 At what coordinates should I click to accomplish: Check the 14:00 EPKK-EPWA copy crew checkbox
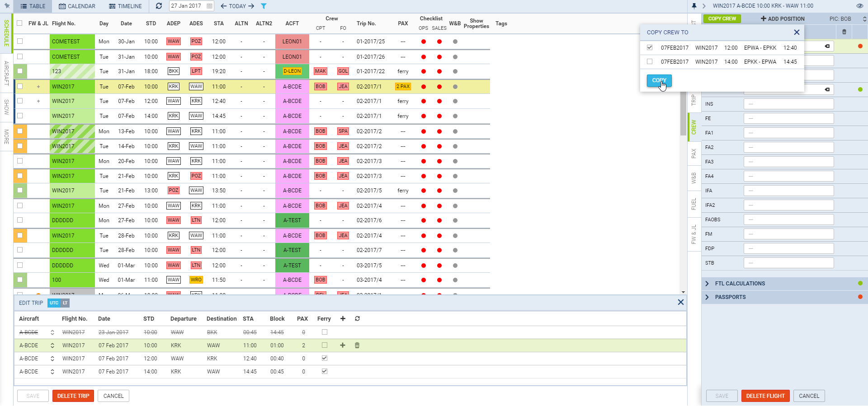(x=650, y=61)
